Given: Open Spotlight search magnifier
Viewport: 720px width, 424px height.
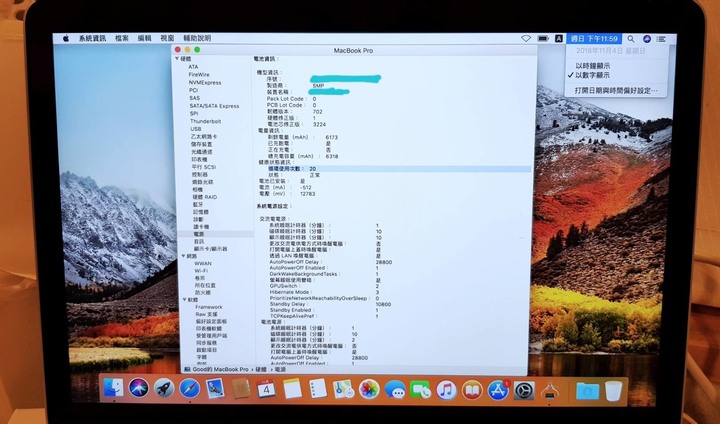Looking at the screenshot, I should pos(631,39).
